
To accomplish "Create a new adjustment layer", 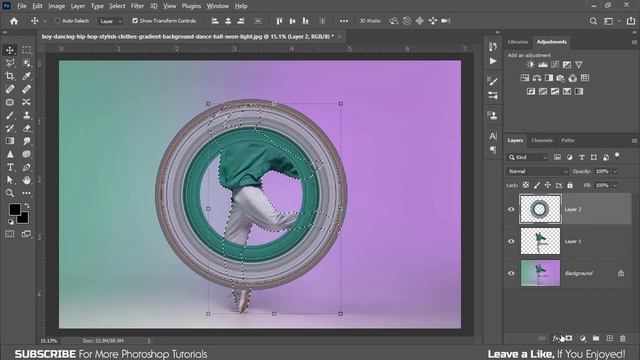I will [x=582, y=338].
